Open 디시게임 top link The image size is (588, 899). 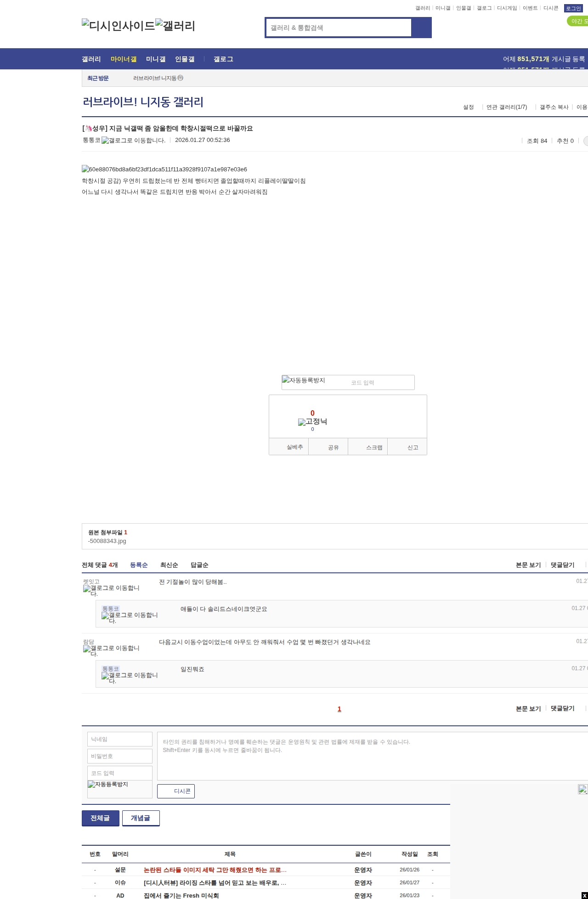(507, 8)
